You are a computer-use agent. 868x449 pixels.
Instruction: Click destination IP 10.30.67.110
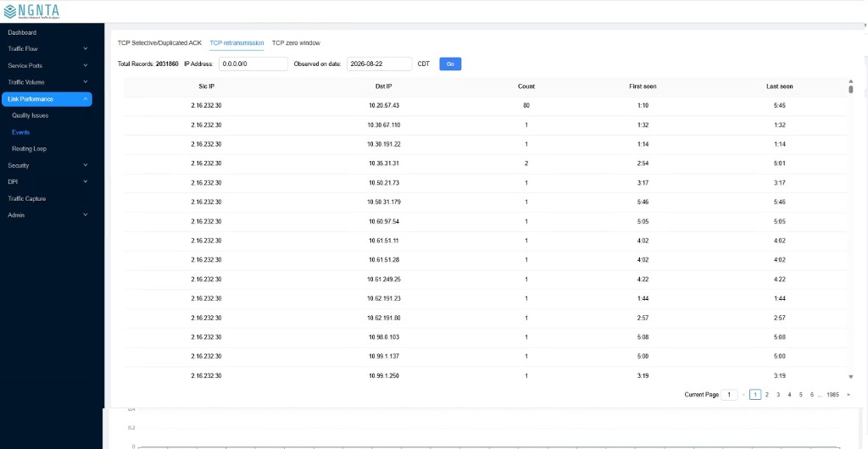tap(384, 125)
